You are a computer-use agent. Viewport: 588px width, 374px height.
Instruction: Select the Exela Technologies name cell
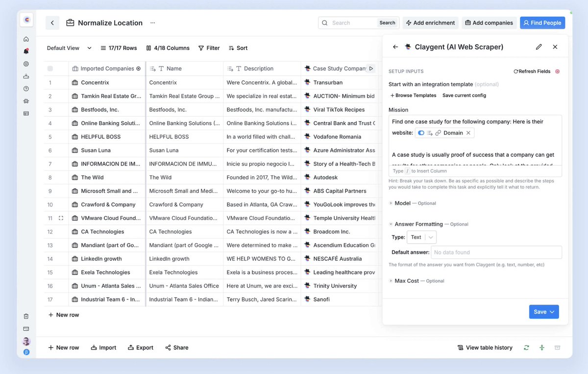(x=185, y=273)
